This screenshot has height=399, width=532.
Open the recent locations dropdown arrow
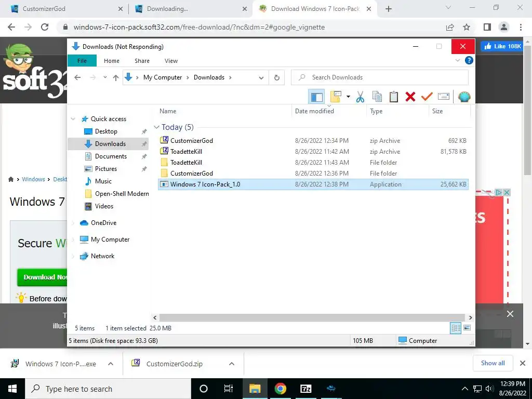[x=105, y=77]
